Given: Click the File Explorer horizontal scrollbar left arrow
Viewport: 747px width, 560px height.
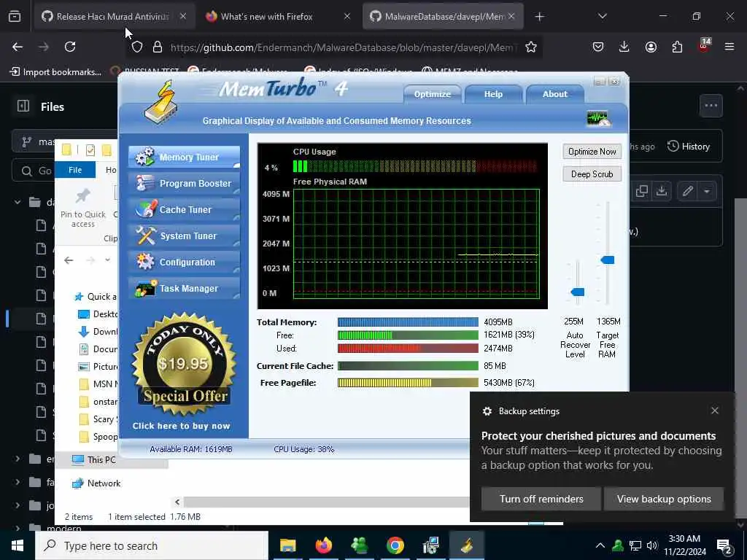Looking at the screenshot, I should coord(177,502).
